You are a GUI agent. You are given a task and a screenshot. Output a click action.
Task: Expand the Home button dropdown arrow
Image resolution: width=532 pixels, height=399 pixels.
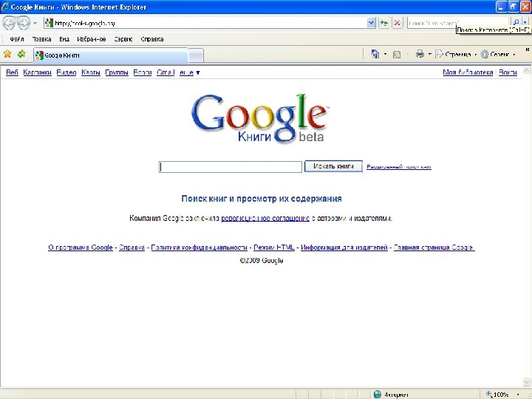[386, 54]
